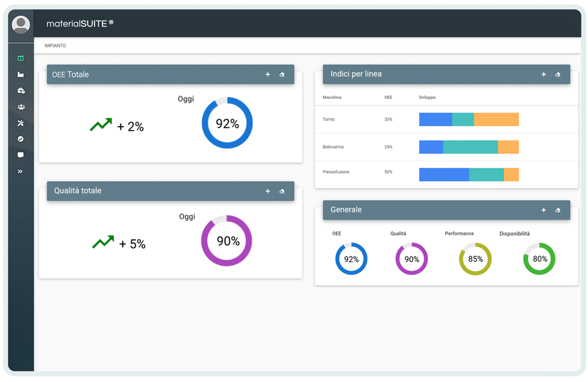The image size is (588, 382).
Task: Open the checkmark circle sidebar icon
Action: [21, 139]
